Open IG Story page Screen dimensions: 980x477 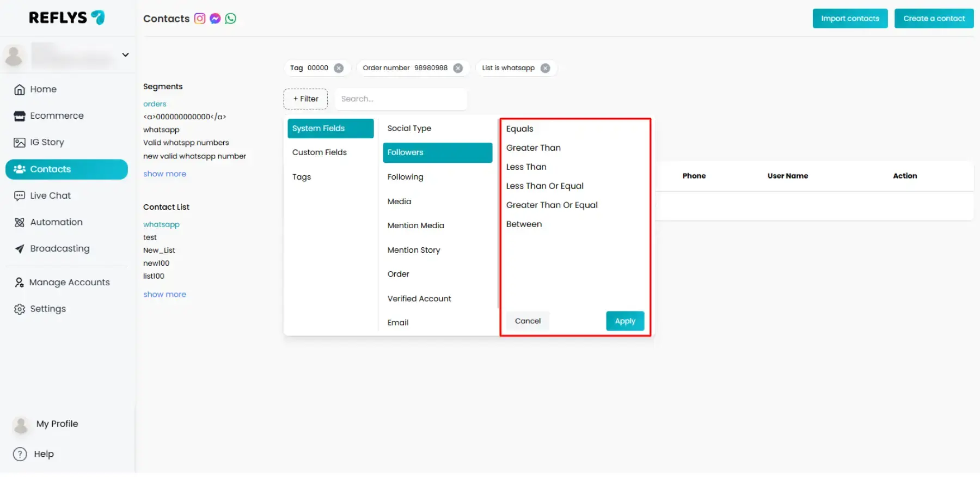tap(47, 142)
